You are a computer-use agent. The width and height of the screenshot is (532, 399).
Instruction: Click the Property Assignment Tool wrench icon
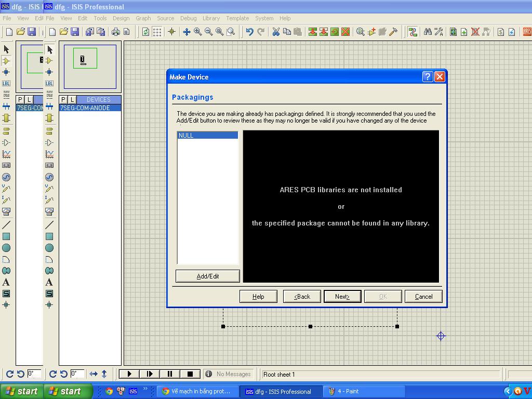(x=438, y=32)
